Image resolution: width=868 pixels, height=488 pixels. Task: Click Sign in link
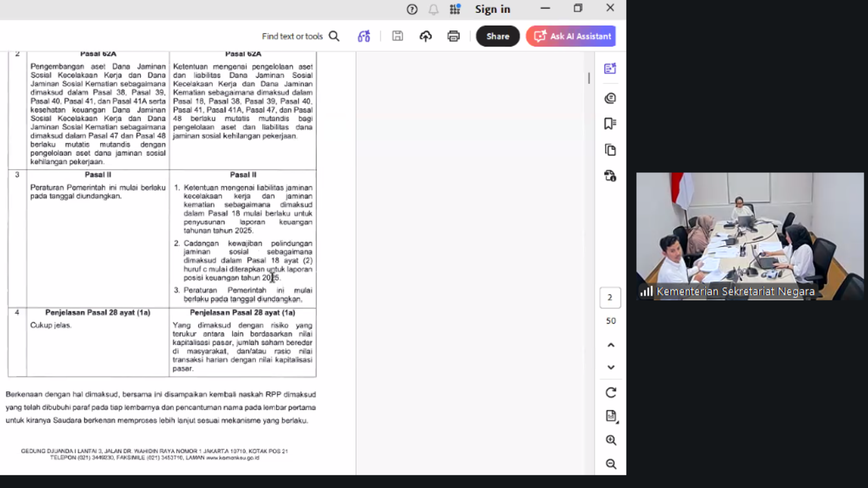(492, 9)
